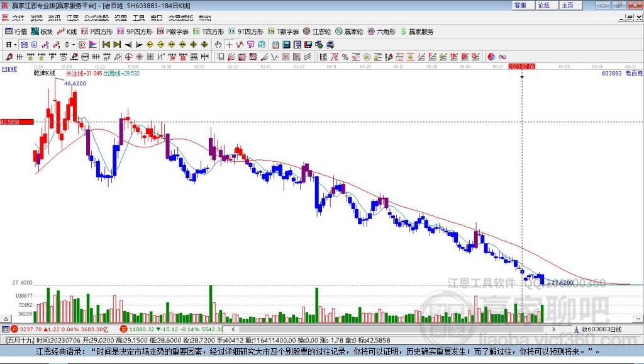Open the 文件 menu
The image size is (644, 364).
pos(18,18)
